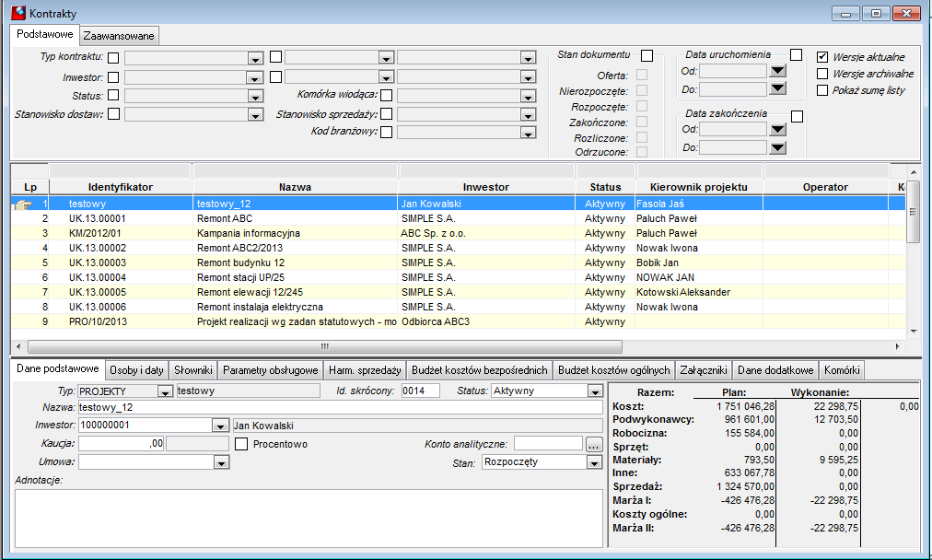
Task: Check Wersje archiwalne
Action: pyautogui.click(x=822, y=74)
